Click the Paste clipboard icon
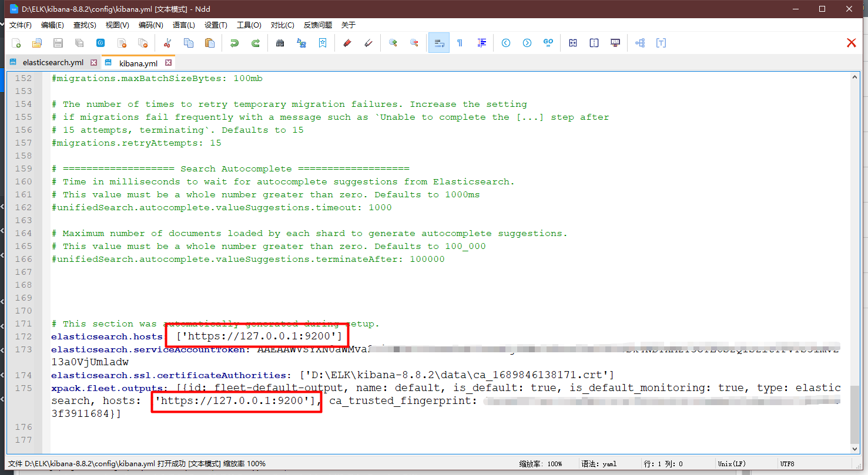Screen dimensions: 868x475 tap(209, 43)
